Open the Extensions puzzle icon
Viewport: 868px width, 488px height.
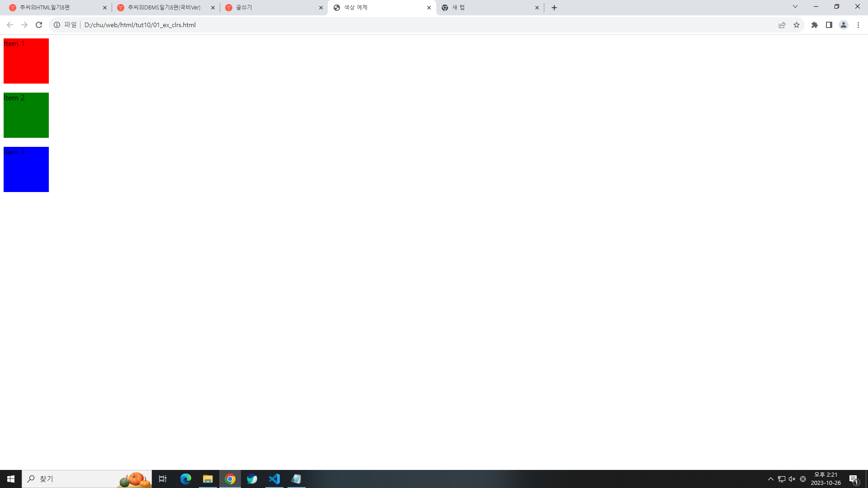pos(815,25)
